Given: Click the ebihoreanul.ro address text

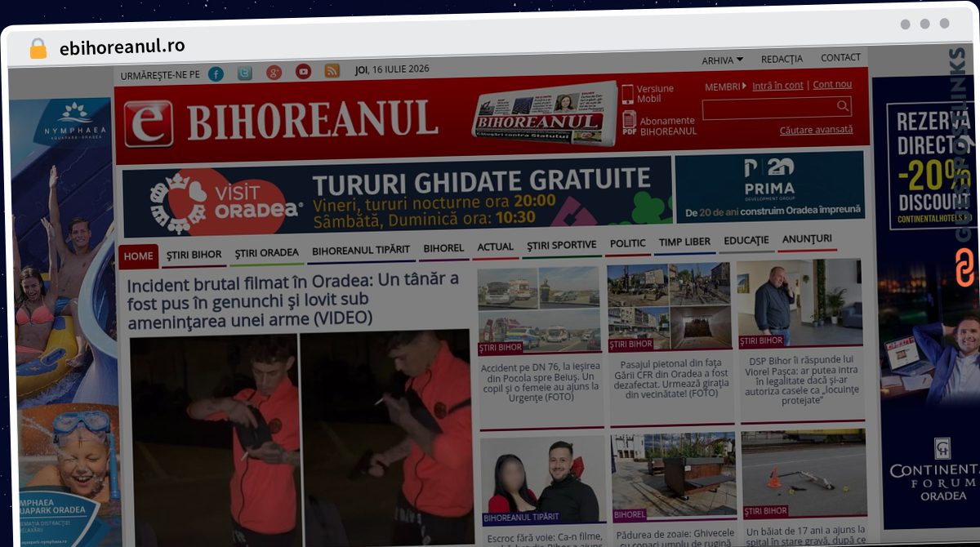Looking at the screenshot, I should pos(122,47).
